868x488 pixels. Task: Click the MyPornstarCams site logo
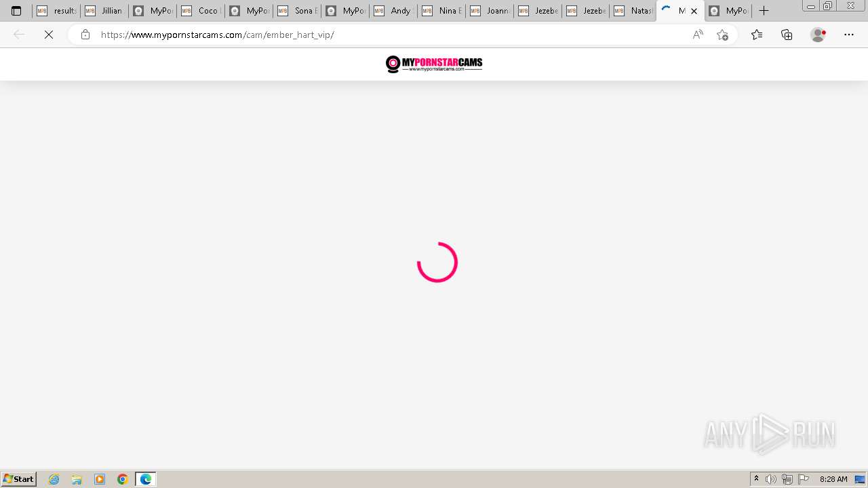[x=434, y=64]
